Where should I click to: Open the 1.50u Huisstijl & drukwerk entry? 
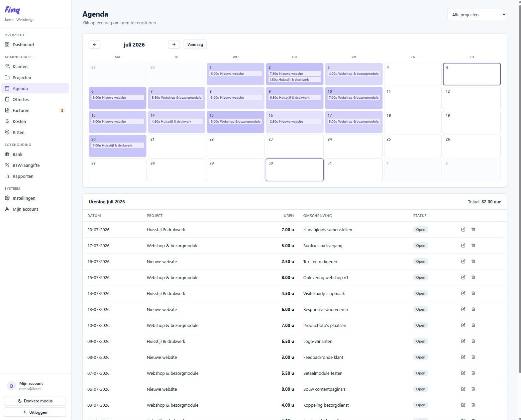point(294,80)
